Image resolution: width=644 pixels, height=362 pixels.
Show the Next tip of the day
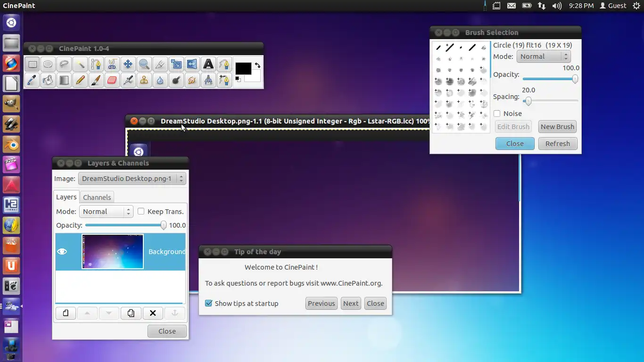click(351, 304)
